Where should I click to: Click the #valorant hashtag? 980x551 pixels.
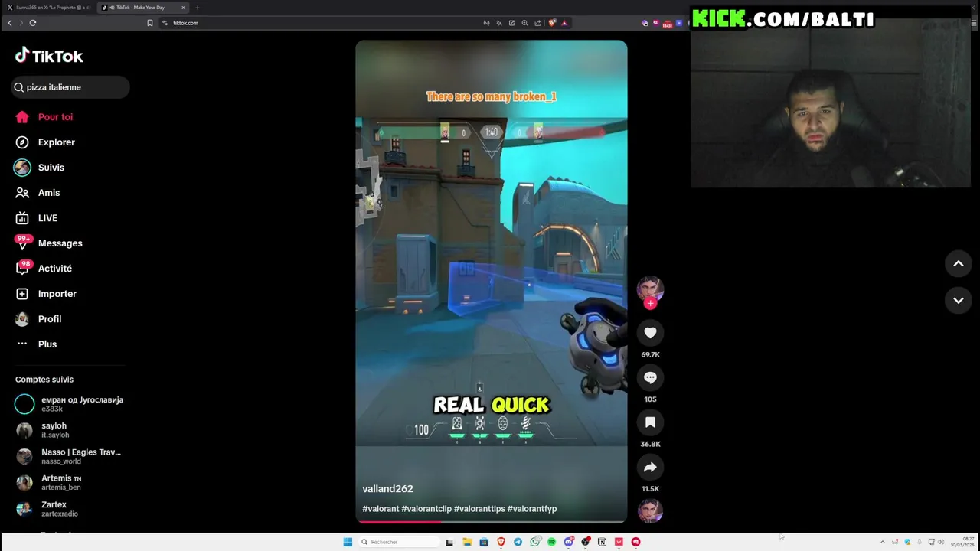click(381, 509)
